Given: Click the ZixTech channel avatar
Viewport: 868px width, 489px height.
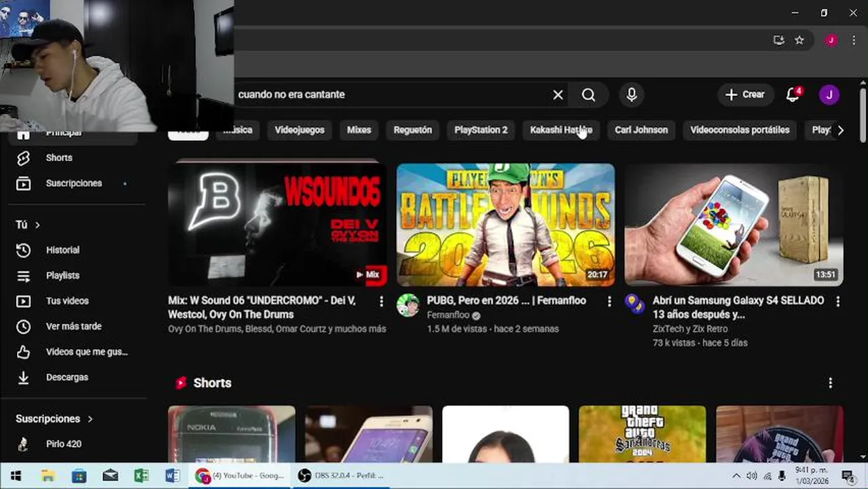Looking at the screenshot, I should (x=636, y=304).
